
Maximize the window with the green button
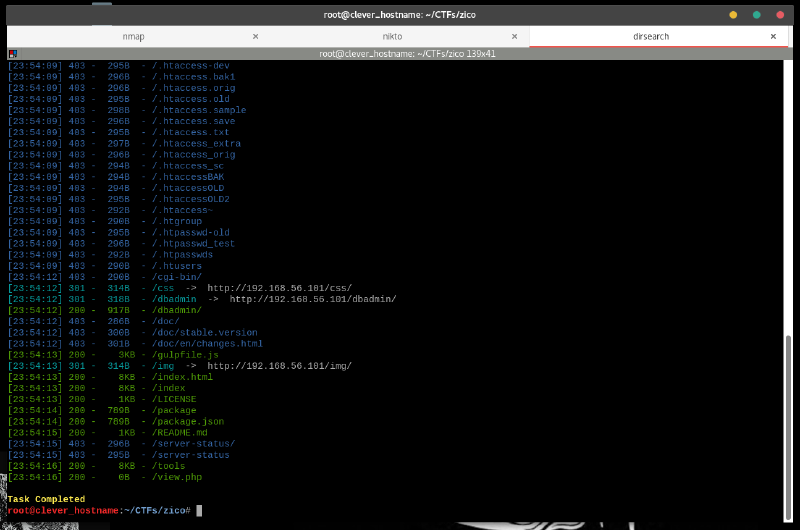[756, 14]
